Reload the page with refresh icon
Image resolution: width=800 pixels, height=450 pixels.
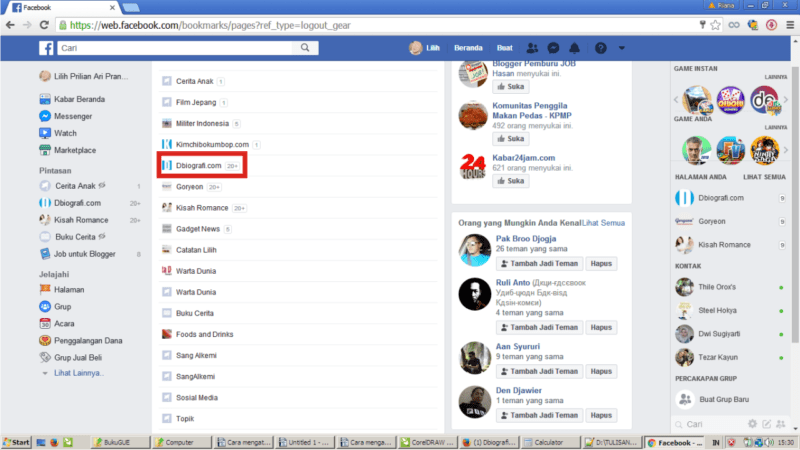click(x=44, y=25)
